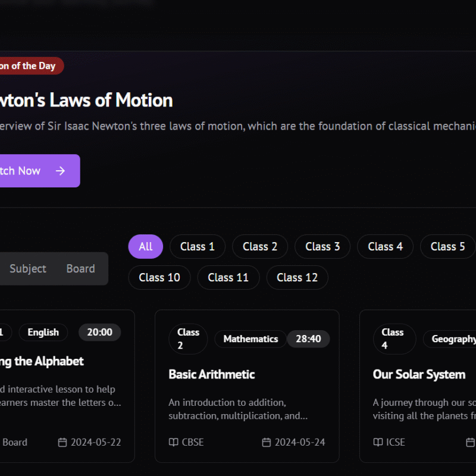Screen dimensions: 476x476
Task: Click the calendar icon next to 2024-05-24
Action: click(267, 442)
